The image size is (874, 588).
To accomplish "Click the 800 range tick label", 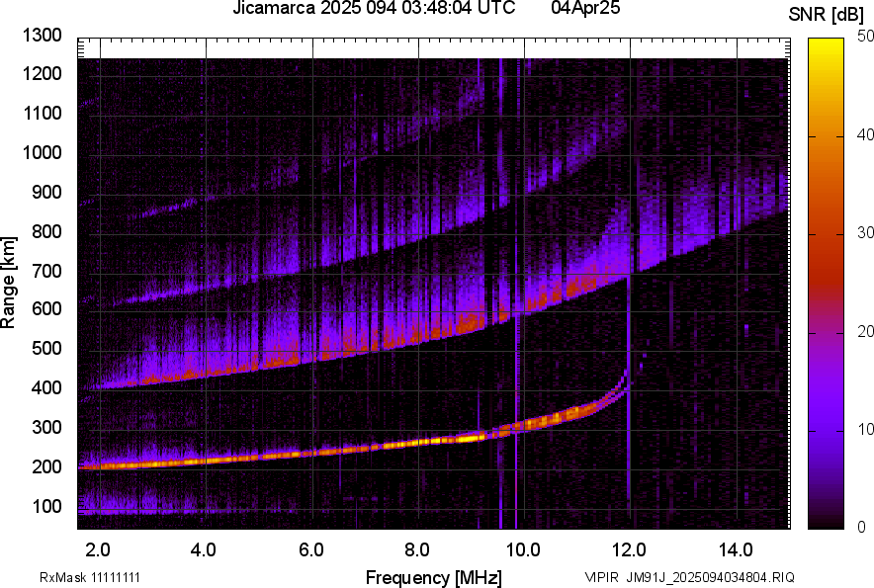I will [46, 231].
